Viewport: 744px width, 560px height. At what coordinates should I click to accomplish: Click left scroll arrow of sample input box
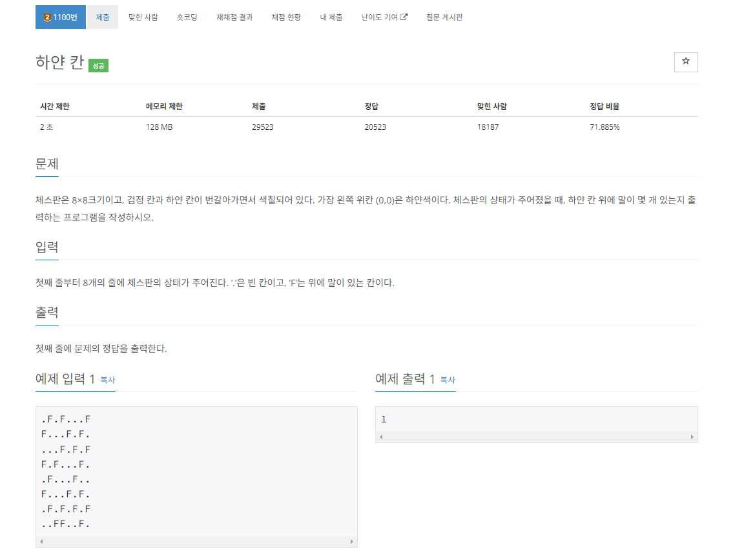[x=42, y=541]
